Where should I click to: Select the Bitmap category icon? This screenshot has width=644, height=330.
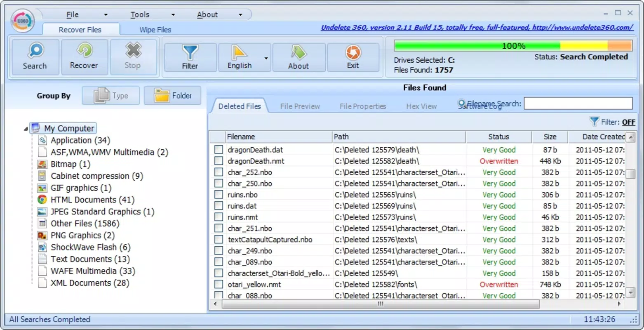pos(42,164)
